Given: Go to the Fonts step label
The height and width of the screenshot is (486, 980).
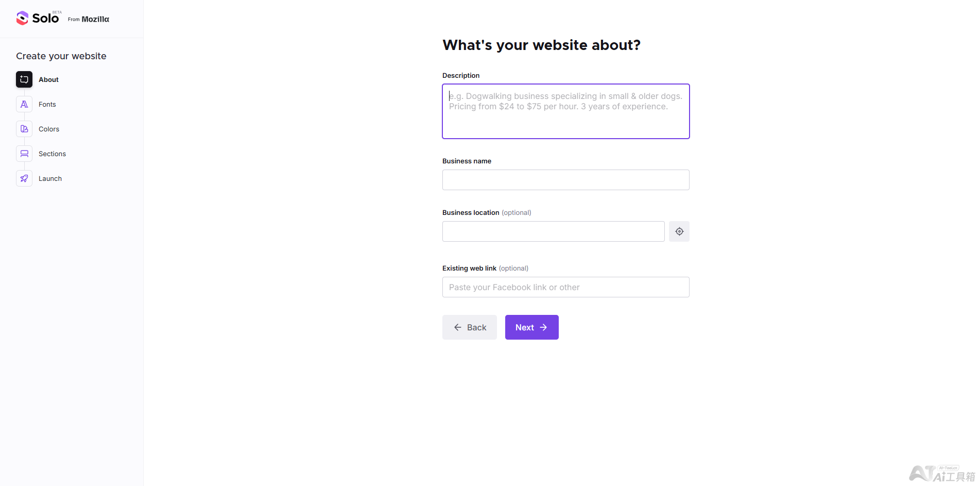Looking at the screenshot, I should coord(47,104).
